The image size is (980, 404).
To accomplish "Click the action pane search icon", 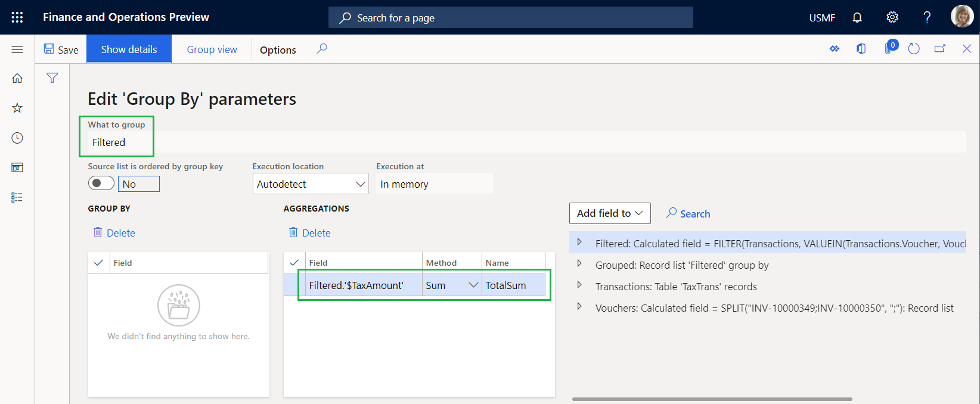I will coord(322,49).
